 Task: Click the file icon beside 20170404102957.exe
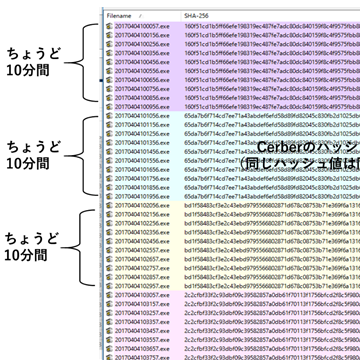[x=109, y=286]
